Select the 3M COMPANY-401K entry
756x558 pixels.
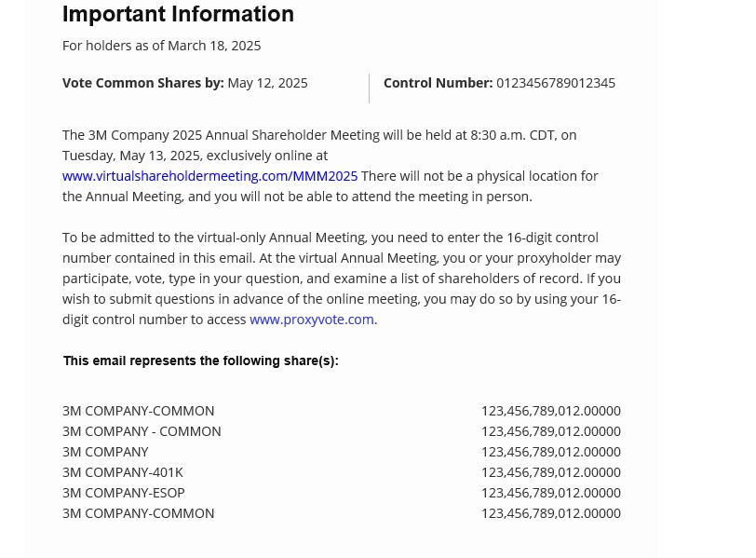(x=123, y=472)
